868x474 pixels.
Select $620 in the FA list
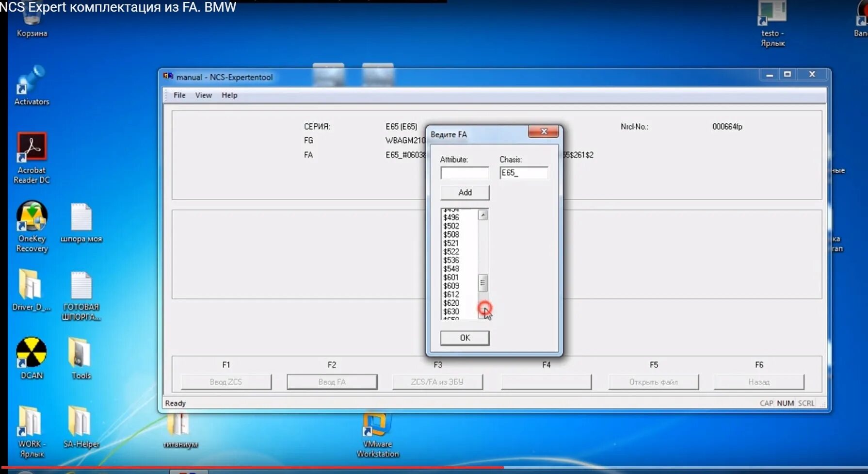coord(451,303)
